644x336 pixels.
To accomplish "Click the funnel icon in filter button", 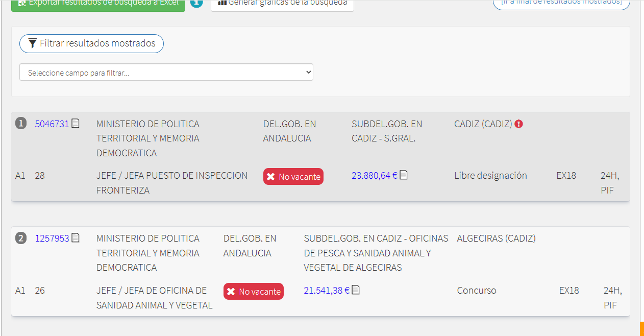I will tap(32, 43).
